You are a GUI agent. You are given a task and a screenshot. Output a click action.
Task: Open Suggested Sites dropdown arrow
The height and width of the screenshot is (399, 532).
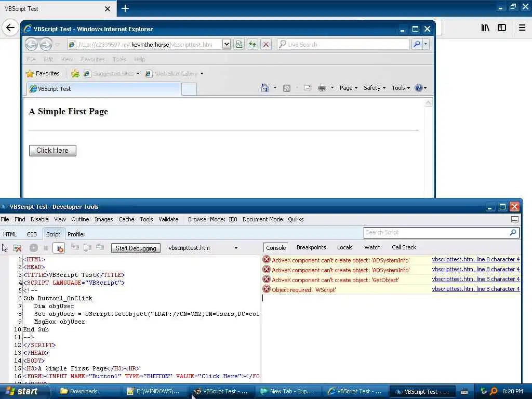[138, 74]
